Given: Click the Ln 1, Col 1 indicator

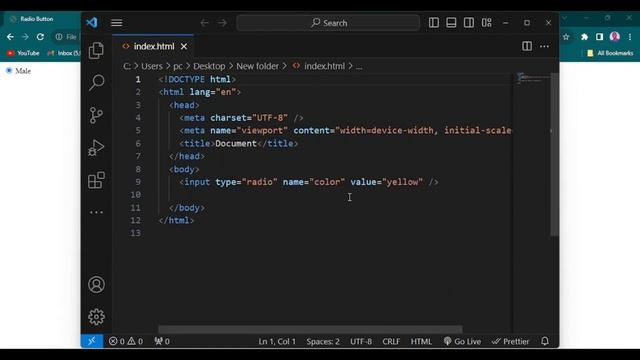Looking at the screenshot, I should click(x=277, y=341).
